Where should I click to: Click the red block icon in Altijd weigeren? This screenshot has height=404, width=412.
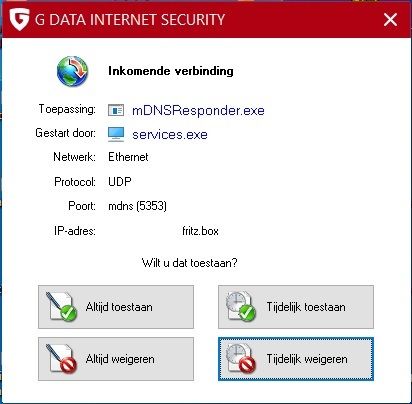point(61,359)
